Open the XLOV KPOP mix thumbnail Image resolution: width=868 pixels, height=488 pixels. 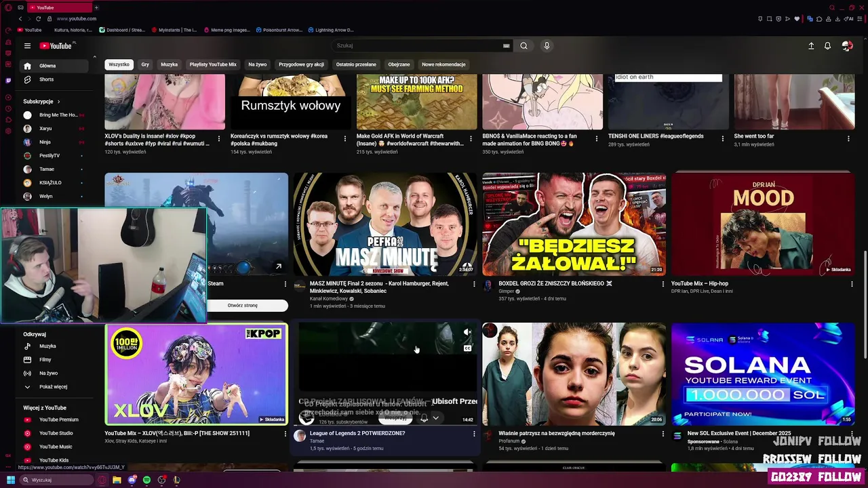point(196,375)
